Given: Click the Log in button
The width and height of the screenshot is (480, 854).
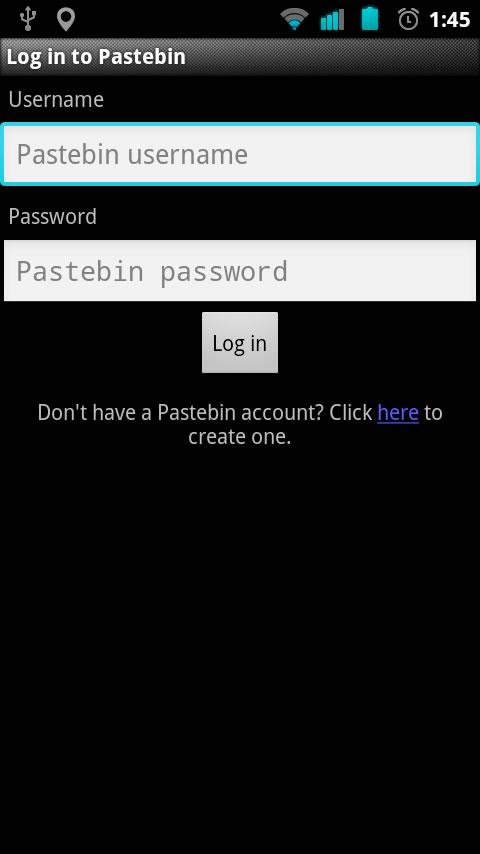Looking at the screenshot, I should [240, 343].
